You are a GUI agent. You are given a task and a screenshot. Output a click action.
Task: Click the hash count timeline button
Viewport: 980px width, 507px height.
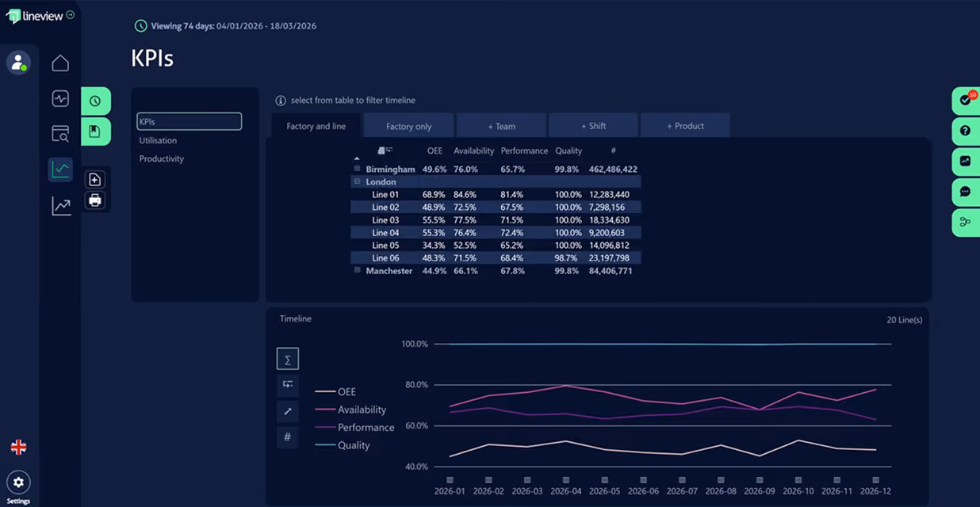[288, 437]
